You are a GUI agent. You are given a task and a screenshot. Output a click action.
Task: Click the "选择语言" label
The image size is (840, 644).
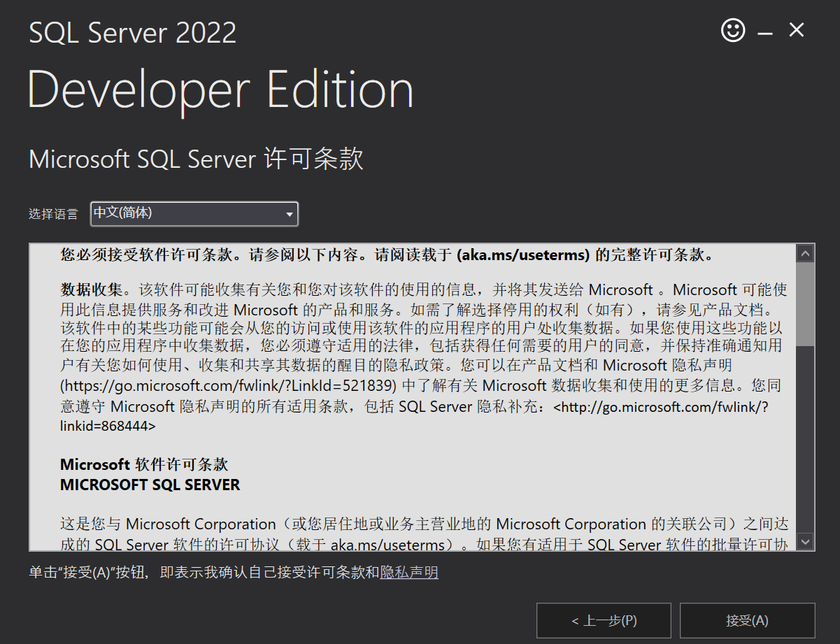(x=53, y=215)
